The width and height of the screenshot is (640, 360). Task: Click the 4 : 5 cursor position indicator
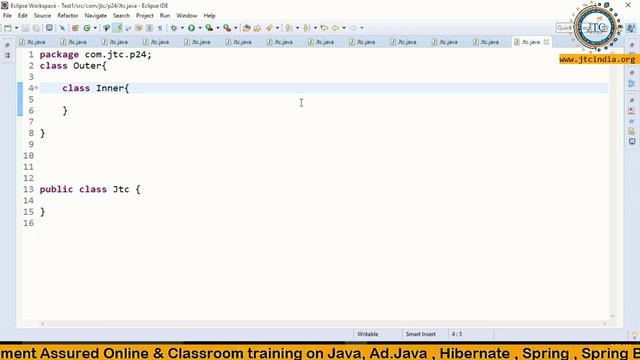457,334
